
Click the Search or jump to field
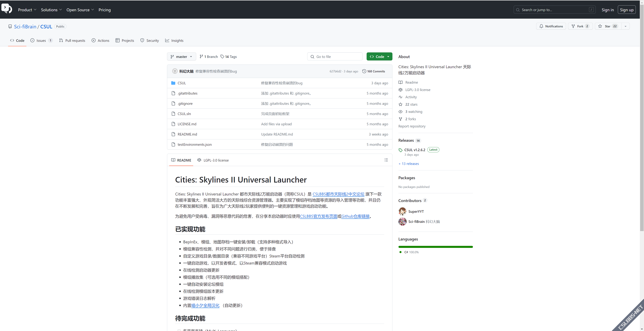[x=554, y=10]
